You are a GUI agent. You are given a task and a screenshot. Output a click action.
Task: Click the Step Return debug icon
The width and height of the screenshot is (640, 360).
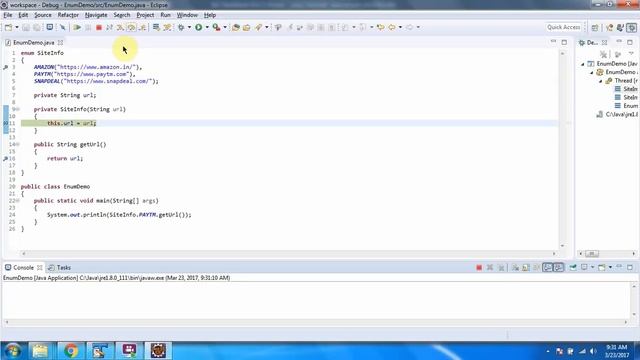tap(142, 27)
